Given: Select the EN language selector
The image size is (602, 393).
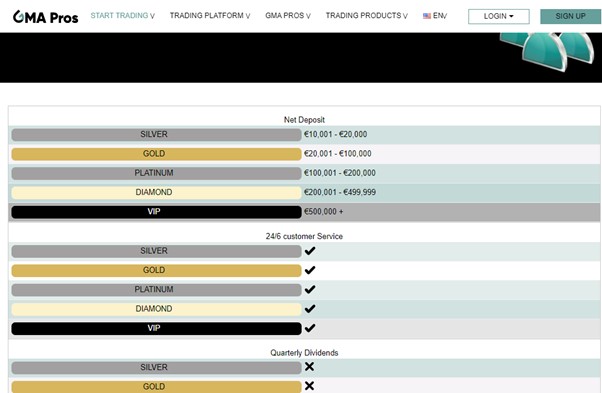Looking at the screenshot, I should click(x=439, y=16).
